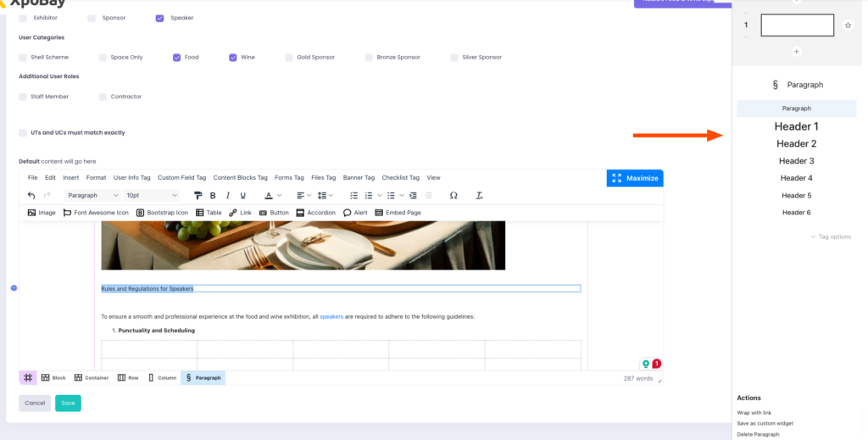868x440 pixels.
Task: Check the Staff Member role
Action: click(x=23, y=97)
